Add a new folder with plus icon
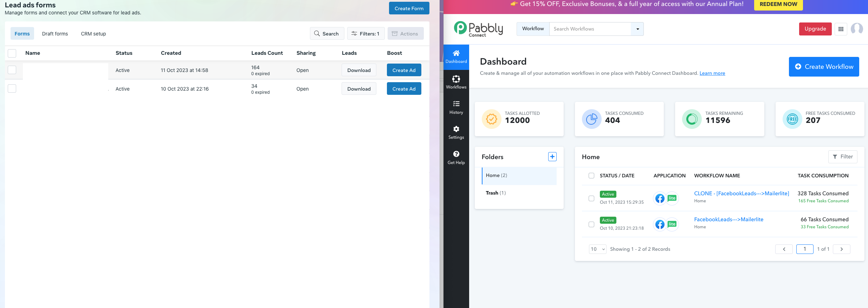Screen dimensions: 868x308 (x=552, y=157)
